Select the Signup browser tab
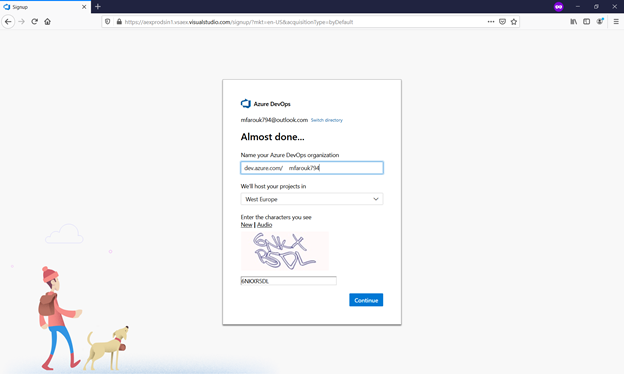This screenshot has height=374, width=624. pyautogui.click(x=45, y=7)
